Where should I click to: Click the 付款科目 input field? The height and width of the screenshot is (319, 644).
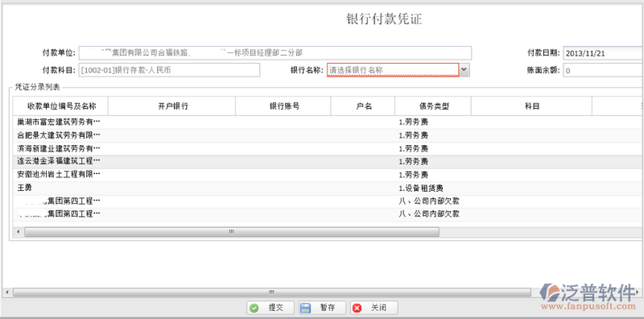pos(169,70)
